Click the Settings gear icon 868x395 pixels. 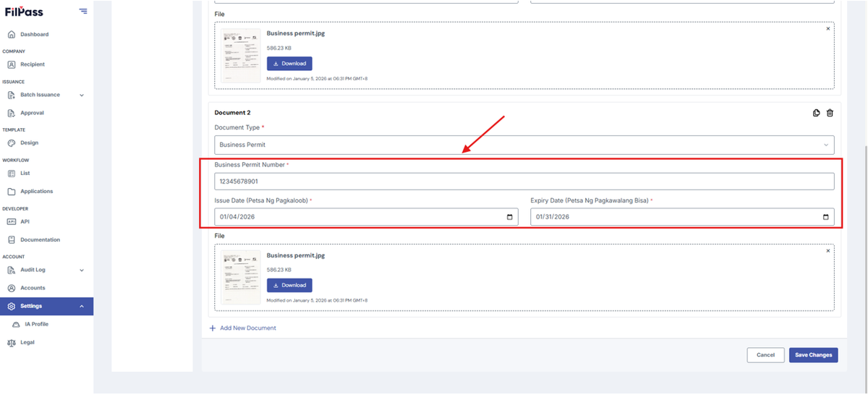click(12, 306)
